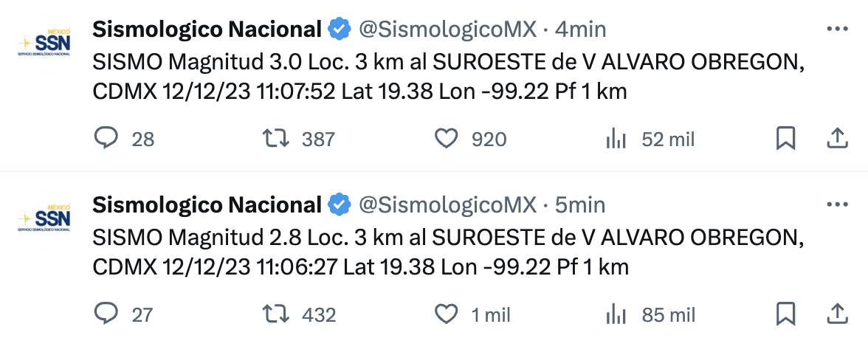Reply to the Magnitud 2.8 earthquake tweet
Screen dimensions: 868x338
click(x=107, y=314)
